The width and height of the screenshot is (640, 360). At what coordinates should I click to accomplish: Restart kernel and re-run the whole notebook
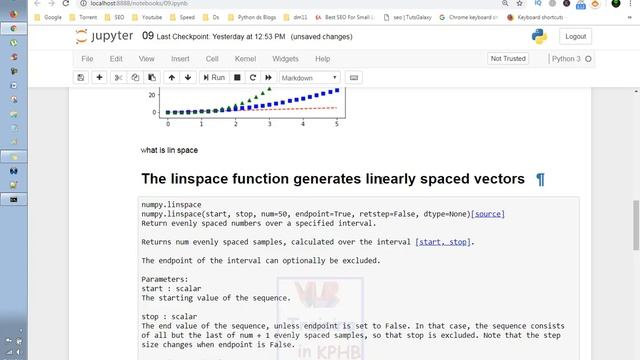click(x=268, y=78)
